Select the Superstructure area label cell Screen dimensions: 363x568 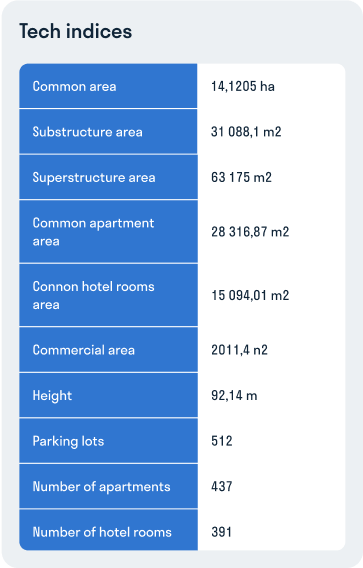[x=108, y=177]
